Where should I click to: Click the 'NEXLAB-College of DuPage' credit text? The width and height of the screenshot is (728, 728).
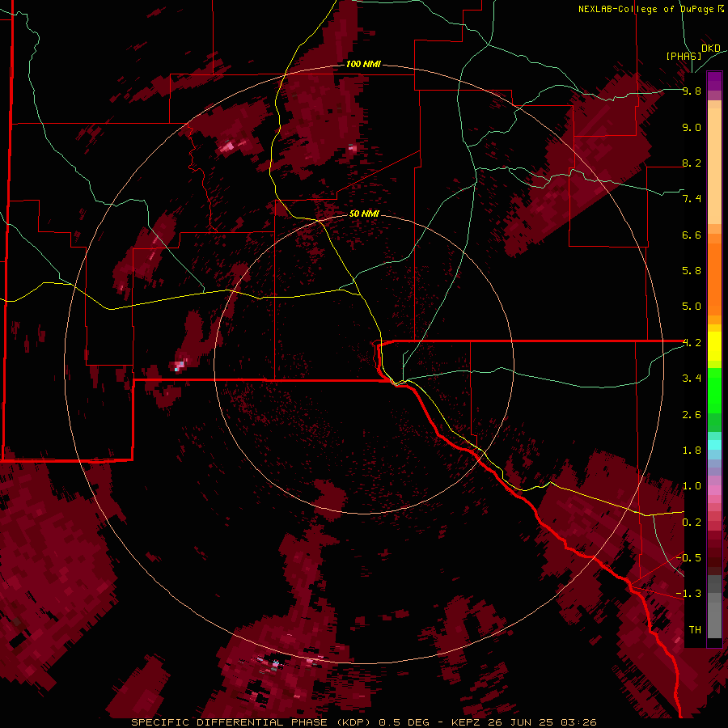click(645, 9)
